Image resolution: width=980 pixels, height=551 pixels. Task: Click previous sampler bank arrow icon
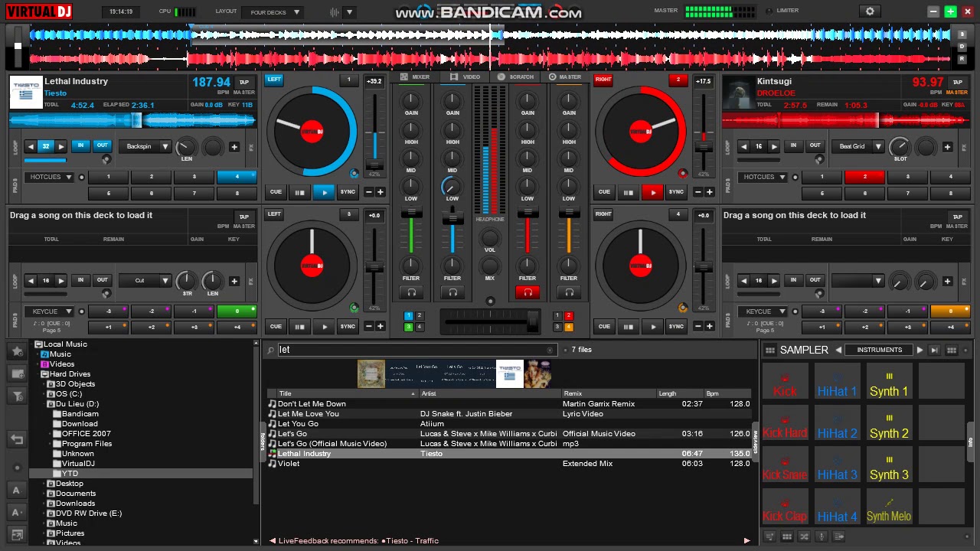tap(838, 350)
